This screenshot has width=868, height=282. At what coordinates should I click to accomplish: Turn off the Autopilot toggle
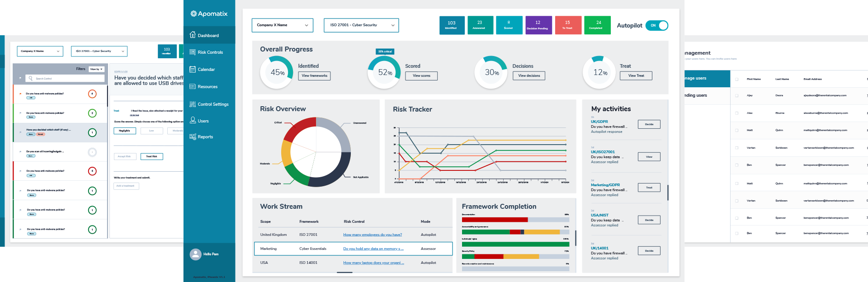(657, 25)
